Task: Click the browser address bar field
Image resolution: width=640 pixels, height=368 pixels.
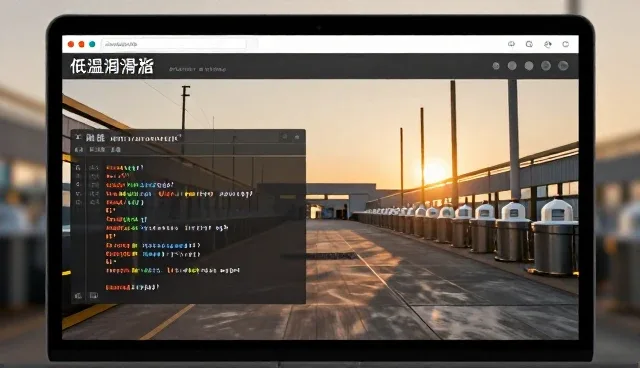Action: pyautogui.click(x=174, y=44)
